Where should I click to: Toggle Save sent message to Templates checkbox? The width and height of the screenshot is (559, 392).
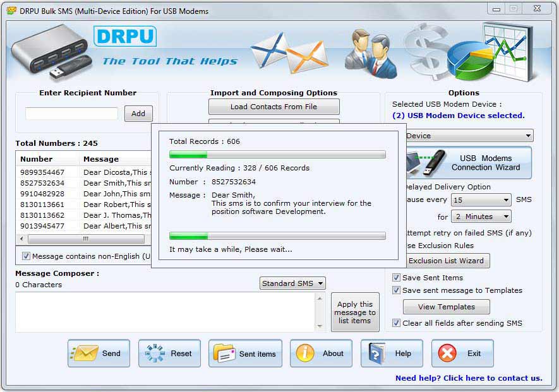pyautogui.click(x=395, y=290)
